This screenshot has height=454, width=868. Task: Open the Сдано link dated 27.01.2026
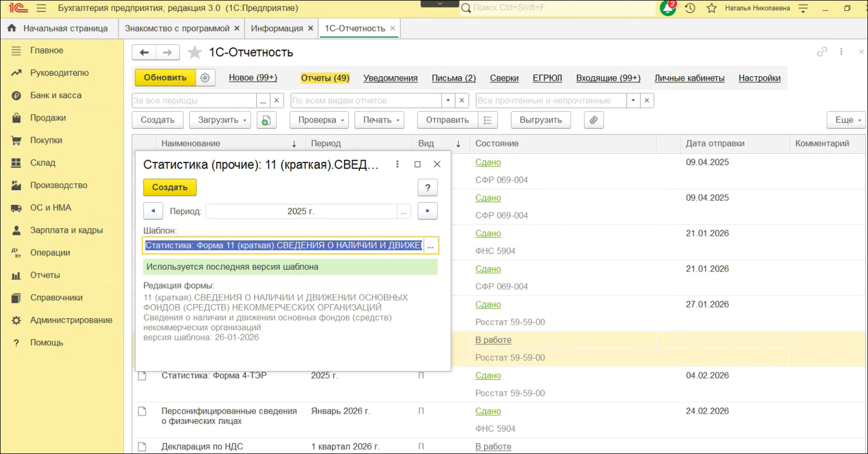(488, 305)
